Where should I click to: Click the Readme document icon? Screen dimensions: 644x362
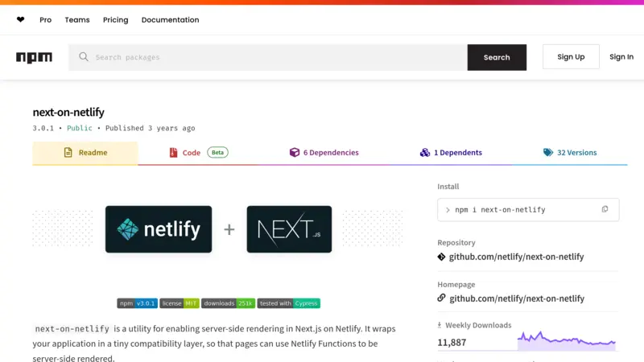coord(68,152)
